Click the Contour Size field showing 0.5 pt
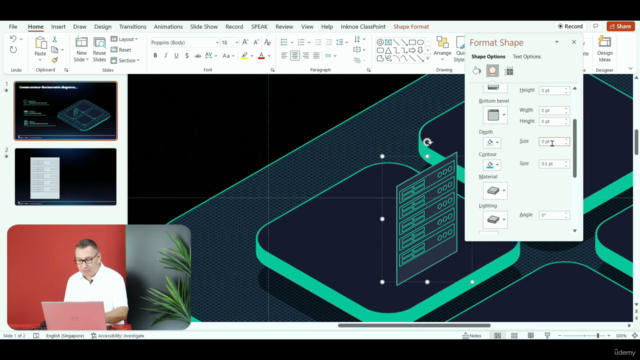The image size is (640, 360). (554, 164)
